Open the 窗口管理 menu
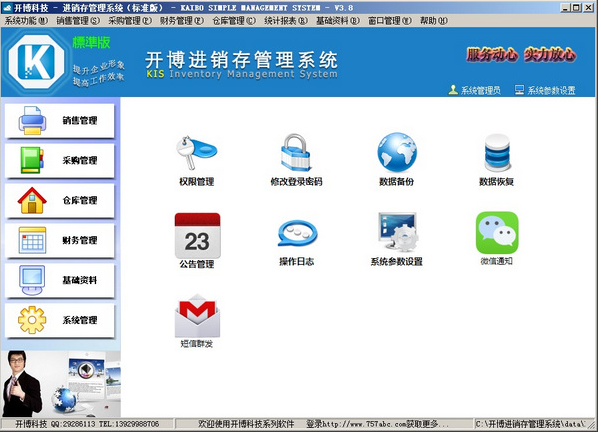This screenshot has height=433, width=601. click(x=389, y=21)
